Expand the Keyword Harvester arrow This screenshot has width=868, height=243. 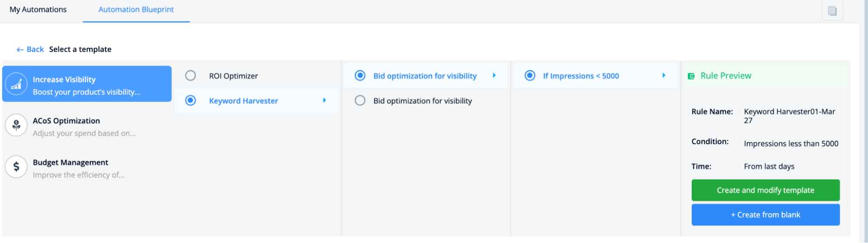[x=324, y=100]
